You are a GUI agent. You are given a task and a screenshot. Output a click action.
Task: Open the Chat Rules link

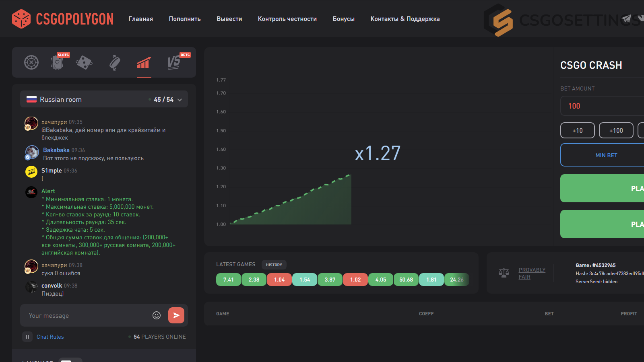(50, 337)
